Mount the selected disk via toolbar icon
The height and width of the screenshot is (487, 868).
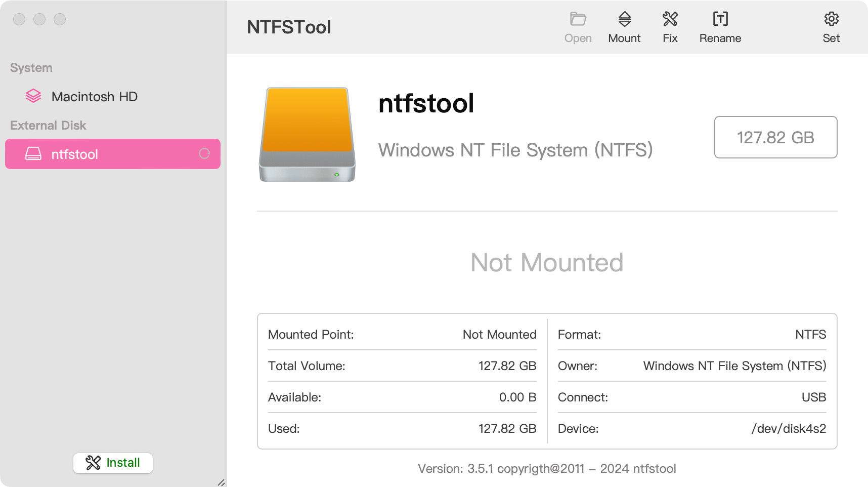[x=624, y=20]
